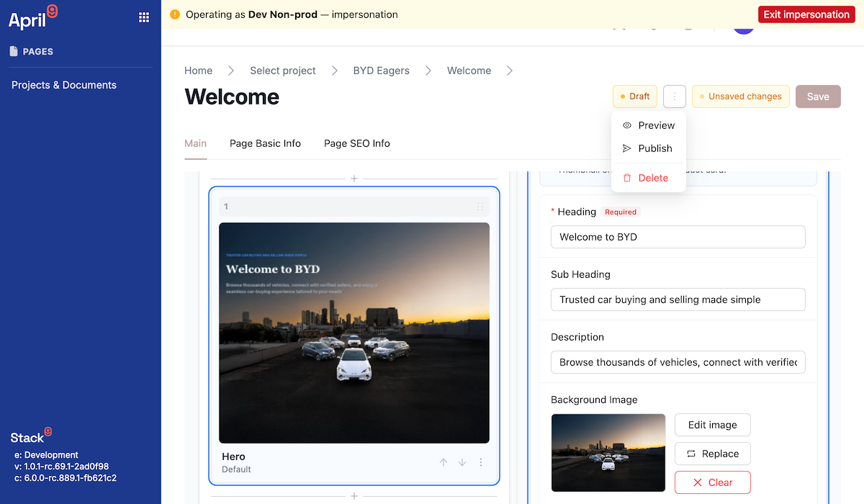Choose Preview from the dropdown menu
864x504 pixels.
click(649, 125)
